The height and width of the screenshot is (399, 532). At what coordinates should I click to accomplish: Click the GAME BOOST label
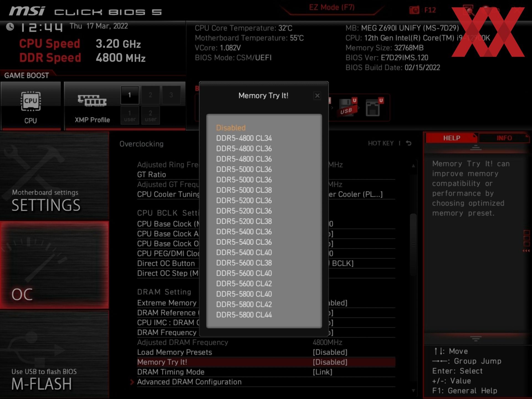[x=27, y=75]
